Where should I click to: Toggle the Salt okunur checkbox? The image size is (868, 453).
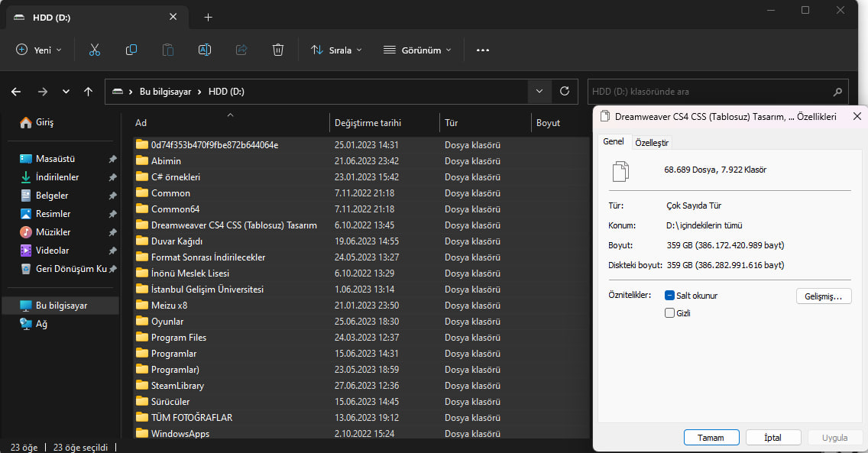pyautogui.click(x=670, y=296)
